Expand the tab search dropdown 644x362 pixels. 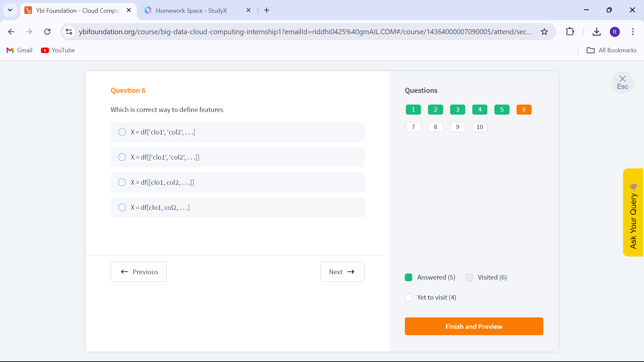(10, 10)
